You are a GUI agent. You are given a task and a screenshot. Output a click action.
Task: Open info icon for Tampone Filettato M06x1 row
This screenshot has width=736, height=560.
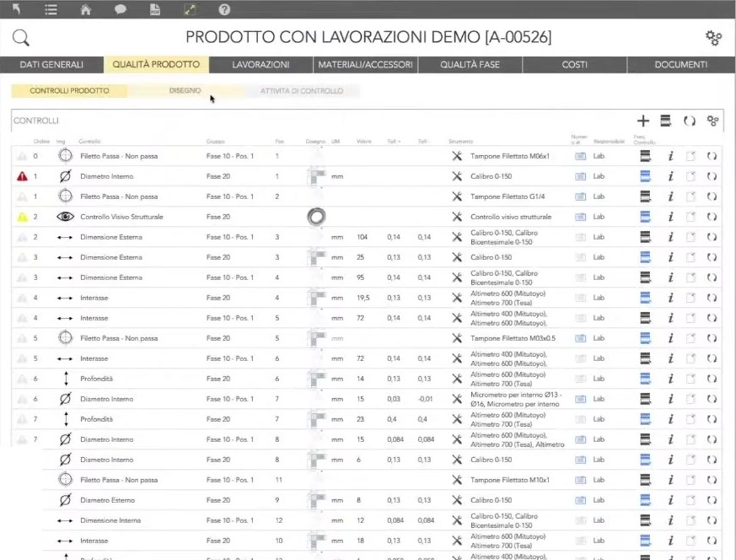click(x=670, y=156)
